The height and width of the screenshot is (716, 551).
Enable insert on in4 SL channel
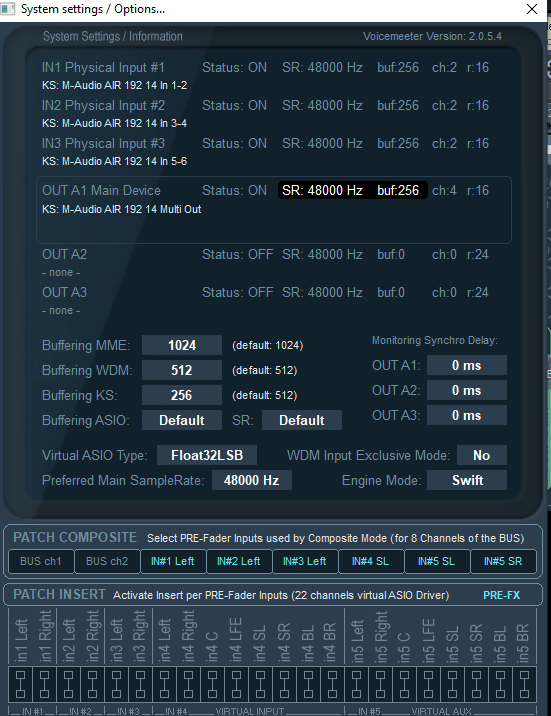point(260,684)
